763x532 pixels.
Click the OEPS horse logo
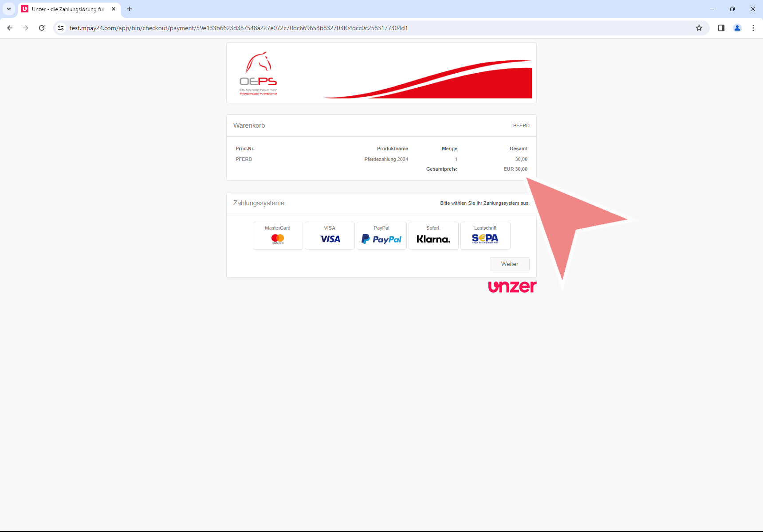pos(258,73)
